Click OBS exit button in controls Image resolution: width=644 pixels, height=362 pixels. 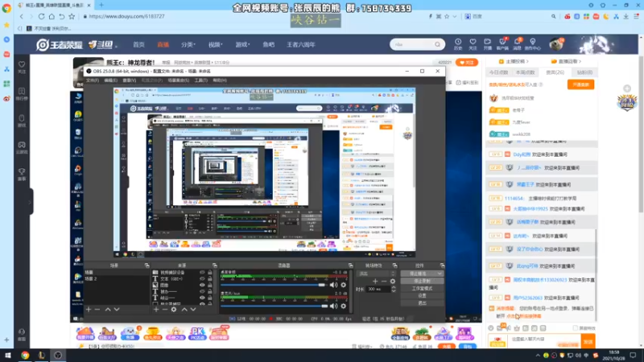click(x=422, y=303)
